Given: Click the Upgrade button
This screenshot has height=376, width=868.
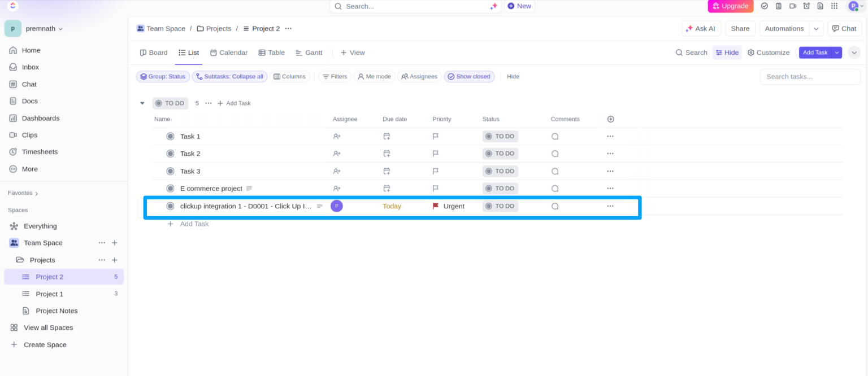Looking at the screenshot, I should click(731, 6).
